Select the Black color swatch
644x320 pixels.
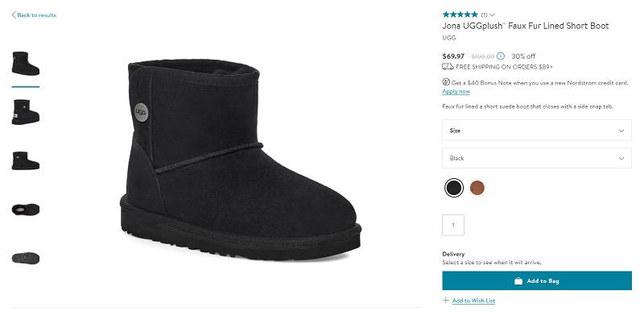(x=454, y=188)
